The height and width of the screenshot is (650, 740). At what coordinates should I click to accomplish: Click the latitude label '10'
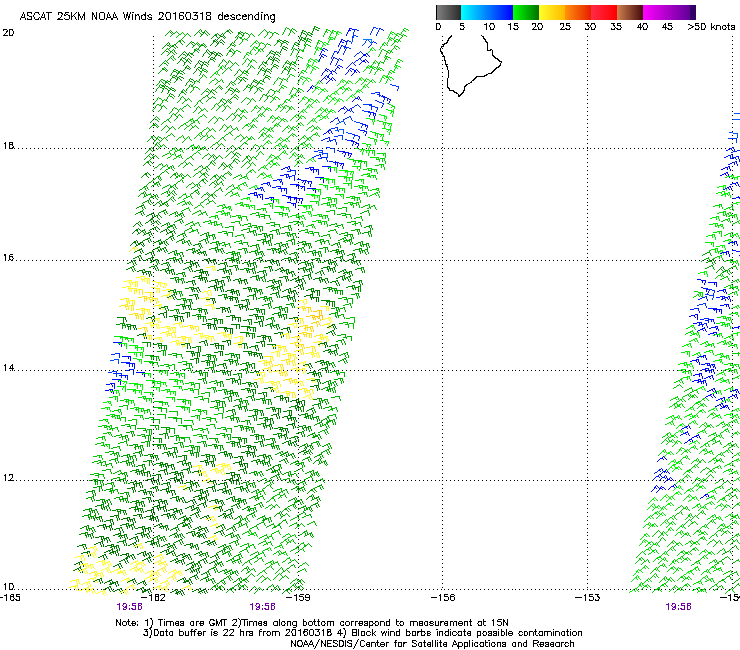8,587
